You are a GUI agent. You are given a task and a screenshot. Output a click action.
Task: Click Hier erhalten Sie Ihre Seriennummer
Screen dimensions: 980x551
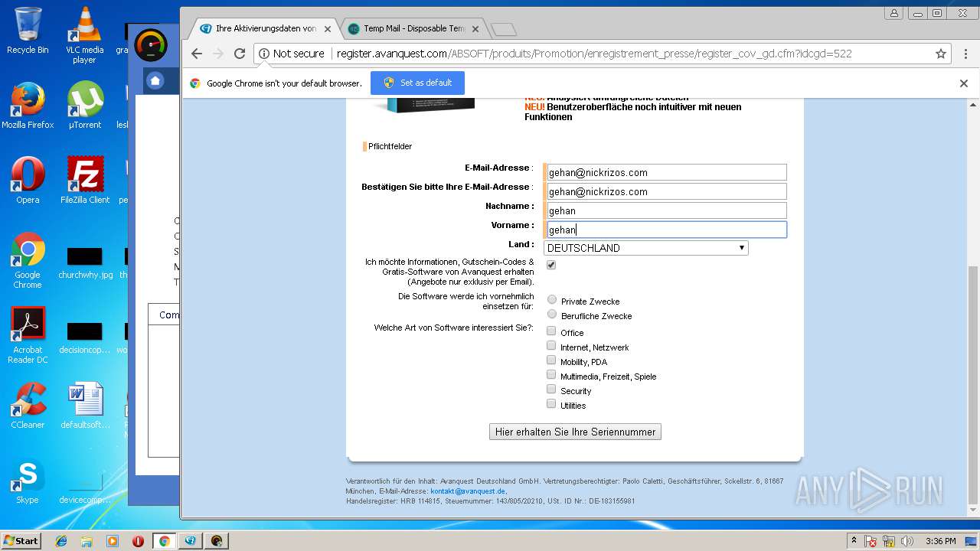point(575,432)
